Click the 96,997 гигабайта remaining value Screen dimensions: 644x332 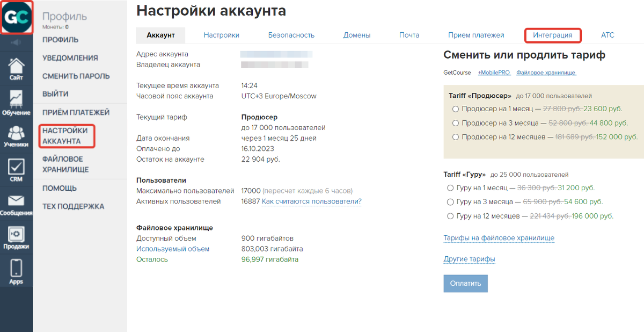tap(270, 259)
